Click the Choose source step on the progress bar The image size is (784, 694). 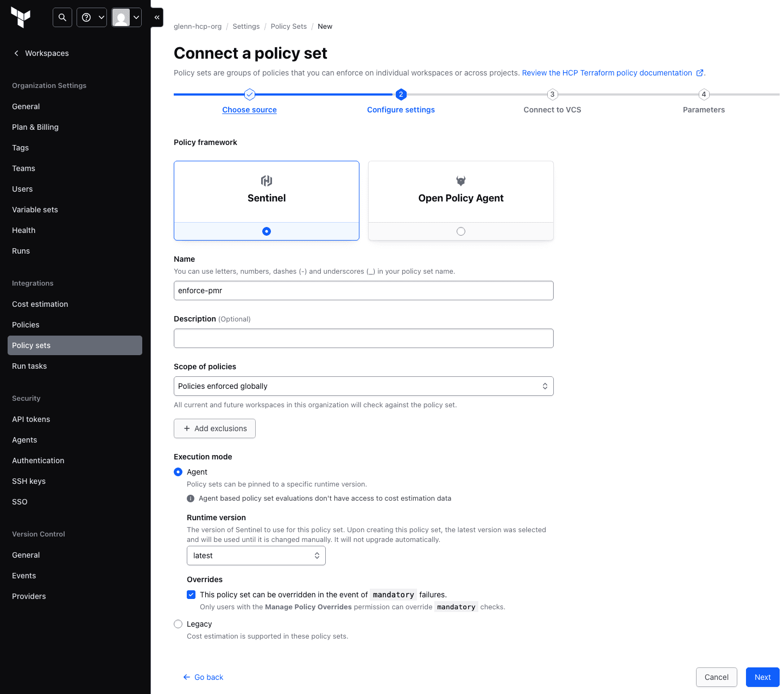click(x=249, y=109)
